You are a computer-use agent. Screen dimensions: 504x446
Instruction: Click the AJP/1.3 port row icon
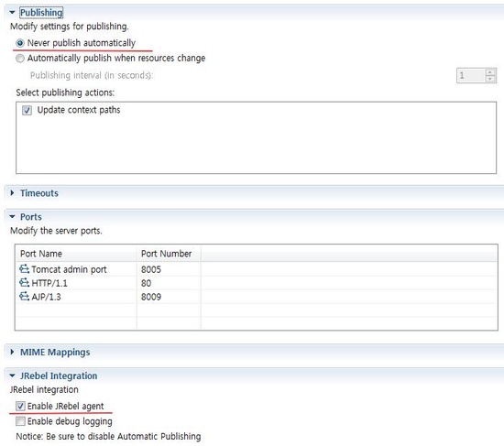coord(24,296)
